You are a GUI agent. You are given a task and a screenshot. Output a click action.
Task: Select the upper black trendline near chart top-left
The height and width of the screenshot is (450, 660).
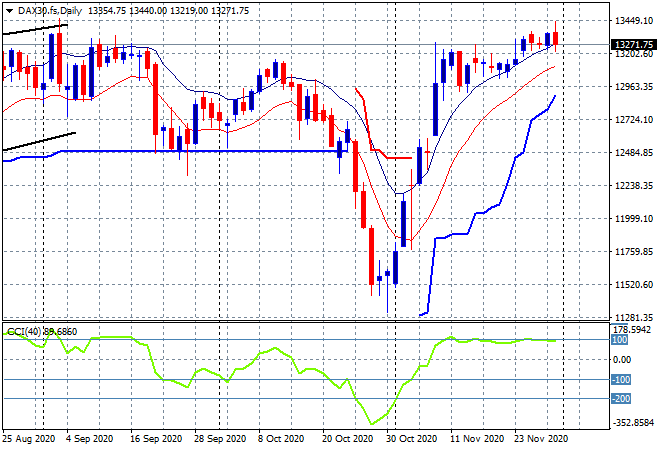click(35, 29)
